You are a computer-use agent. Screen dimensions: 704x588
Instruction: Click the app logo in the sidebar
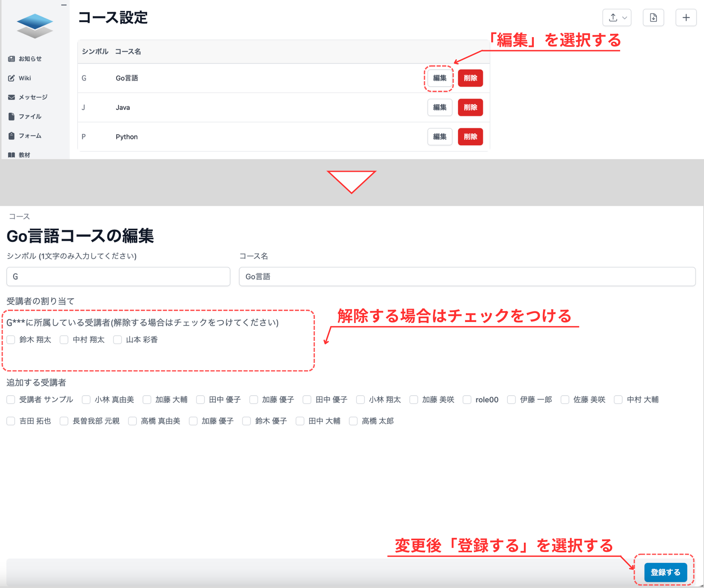click(x=34, y=26)
